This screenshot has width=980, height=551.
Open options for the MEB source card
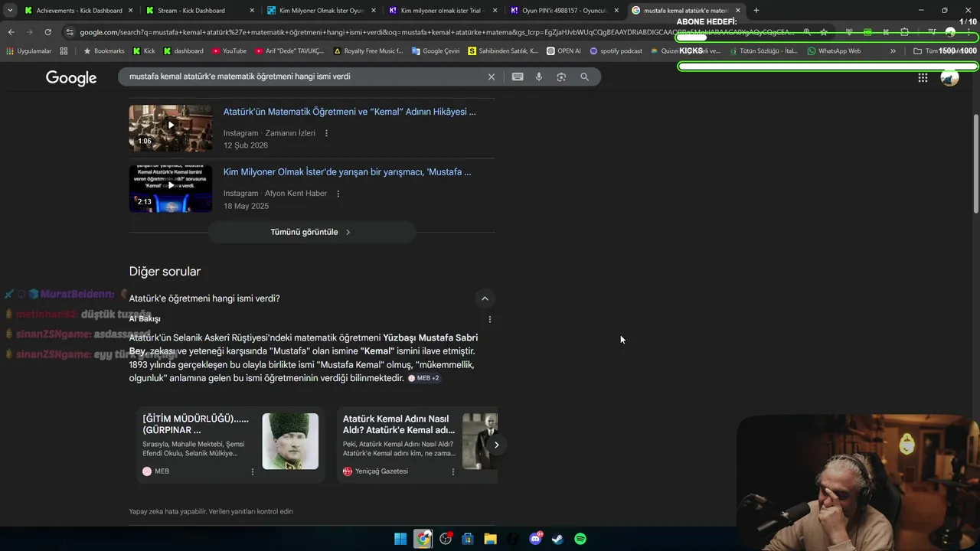(x=253, y=471)
